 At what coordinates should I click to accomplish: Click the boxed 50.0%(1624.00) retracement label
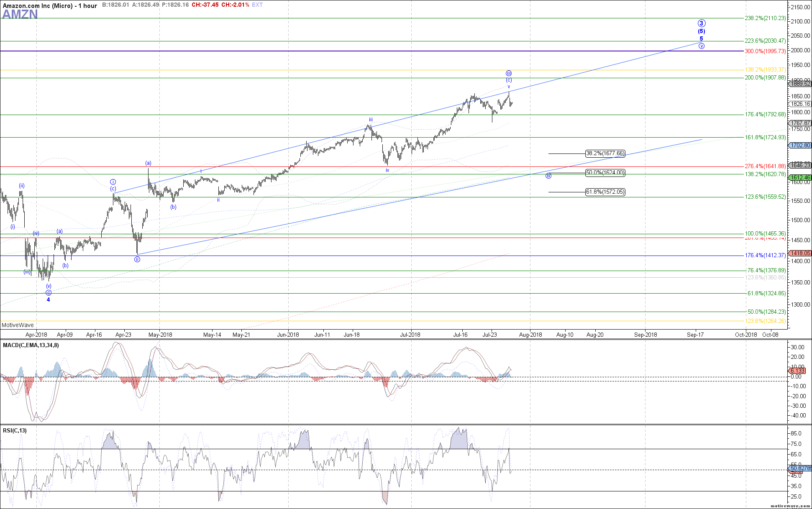(605, 173)
